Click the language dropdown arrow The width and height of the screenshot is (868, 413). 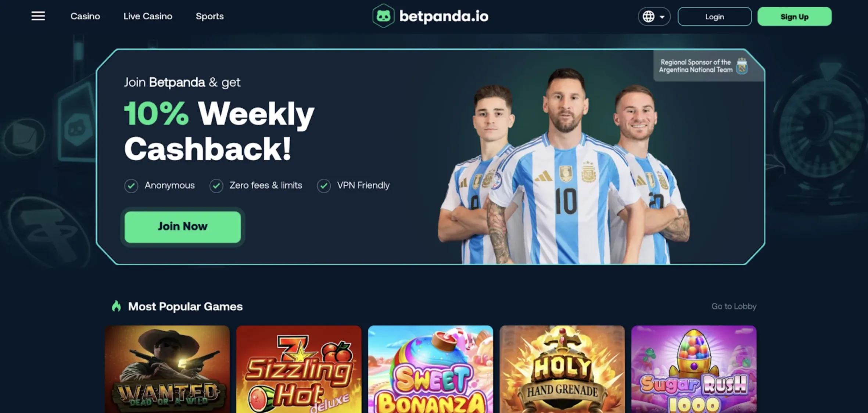pos(662,17)
